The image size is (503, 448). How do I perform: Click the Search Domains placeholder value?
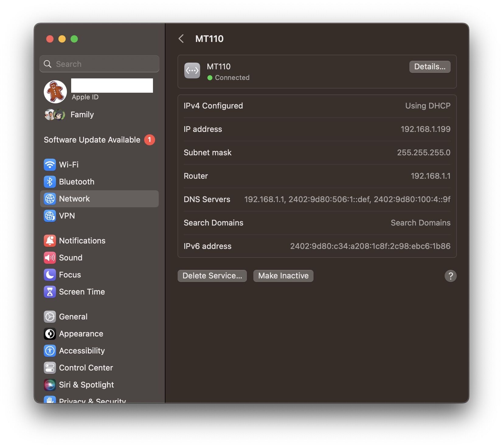click(421, 223)
